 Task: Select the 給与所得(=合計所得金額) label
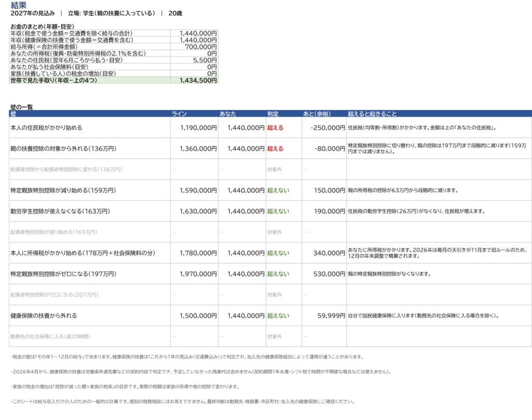tap(44, 47)
